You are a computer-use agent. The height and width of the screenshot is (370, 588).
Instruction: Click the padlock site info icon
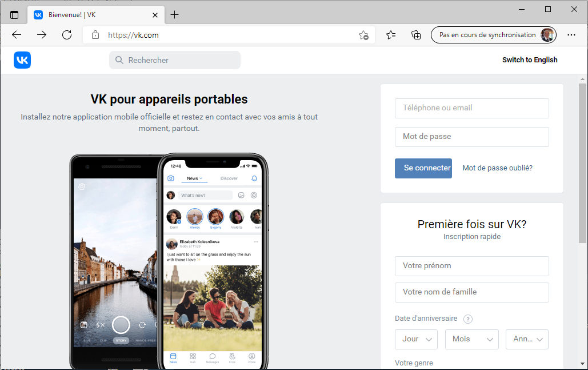pos(95,35)
